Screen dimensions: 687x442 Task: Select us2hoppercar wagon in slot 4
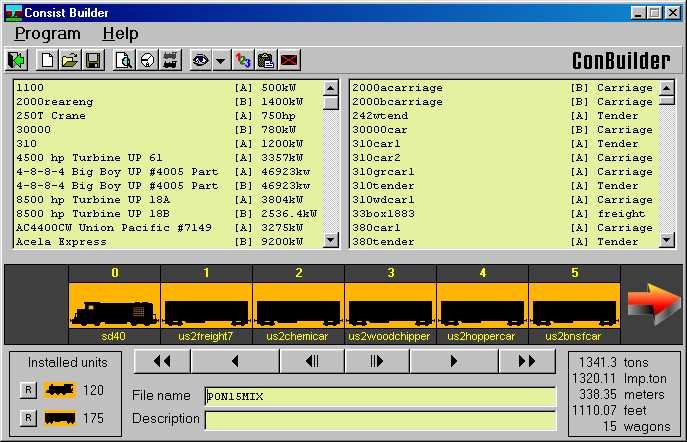click(482, 305)
